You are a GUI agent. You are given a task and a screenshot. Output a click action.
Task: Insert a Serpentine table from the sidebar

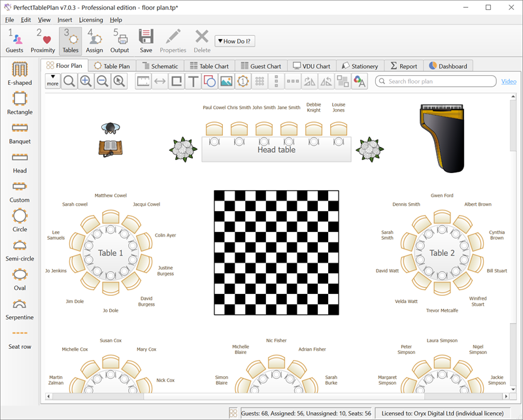coord(20,308)
